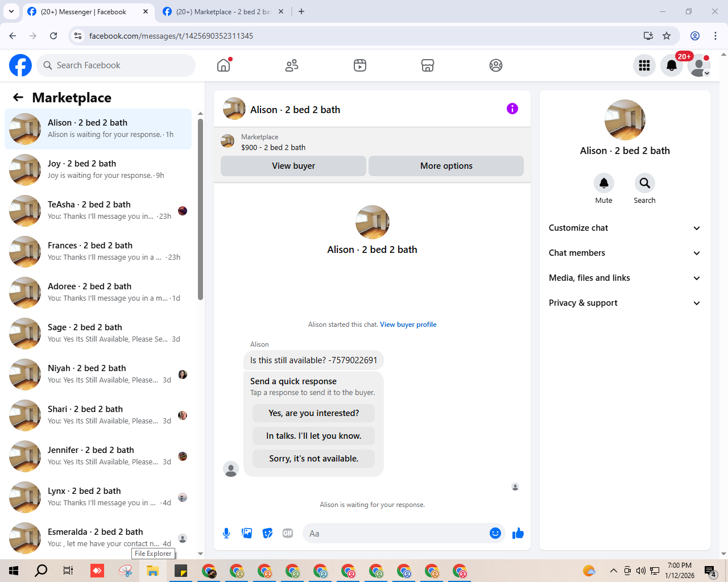The width and height of the screenshot is (728, 582).
Task: Send 'In talks. I'll let you know.' response
Action: point(314,436)
